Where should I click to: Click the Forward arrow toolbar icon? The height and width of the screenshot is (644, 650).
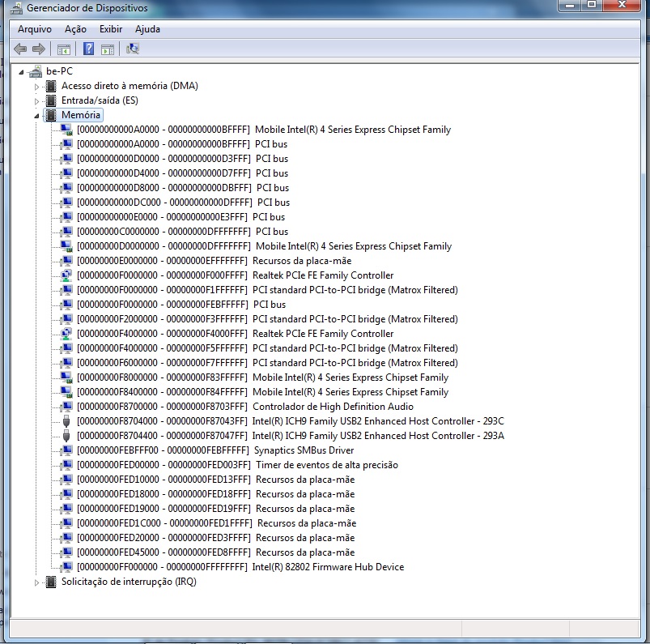pyautogui.click(x=39, y=49)
